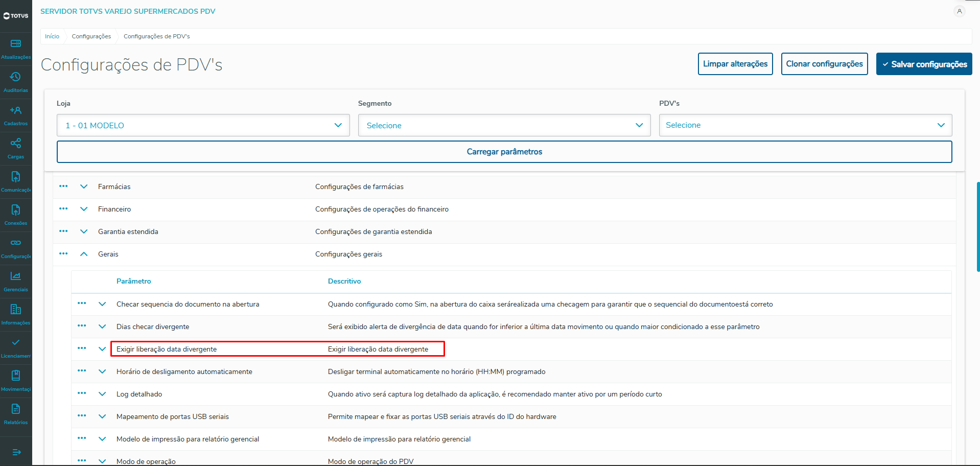The image size is (980, 466).
Task: Expand the sidebar menu arrow icon
Action: (x=16, y=452)
